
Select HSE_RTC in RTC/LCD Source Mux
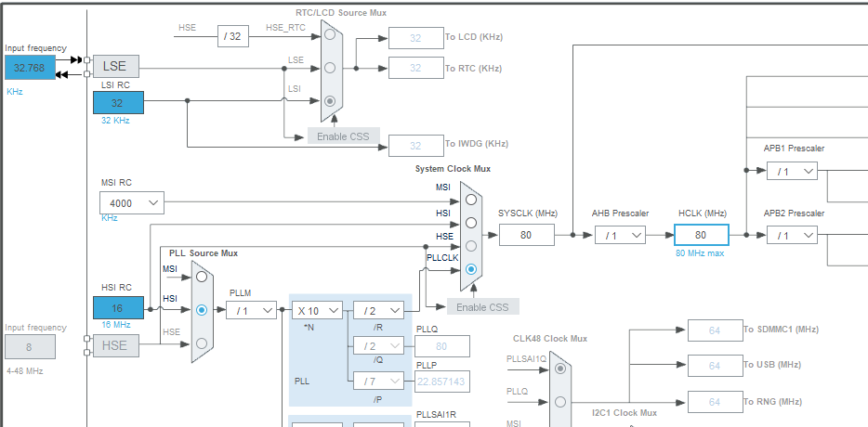(330, 34)
